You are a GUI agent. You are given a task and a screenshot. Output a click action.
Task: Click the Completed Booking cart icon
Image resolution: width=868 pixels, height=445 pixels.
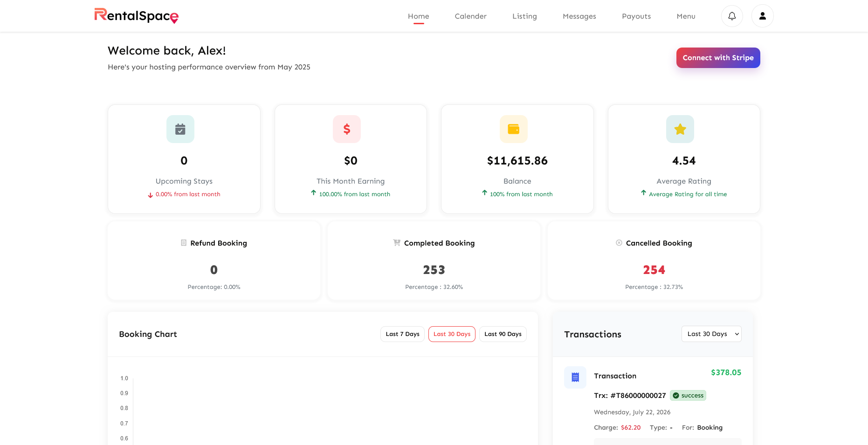pyautogui.click(x=397, y=243)
